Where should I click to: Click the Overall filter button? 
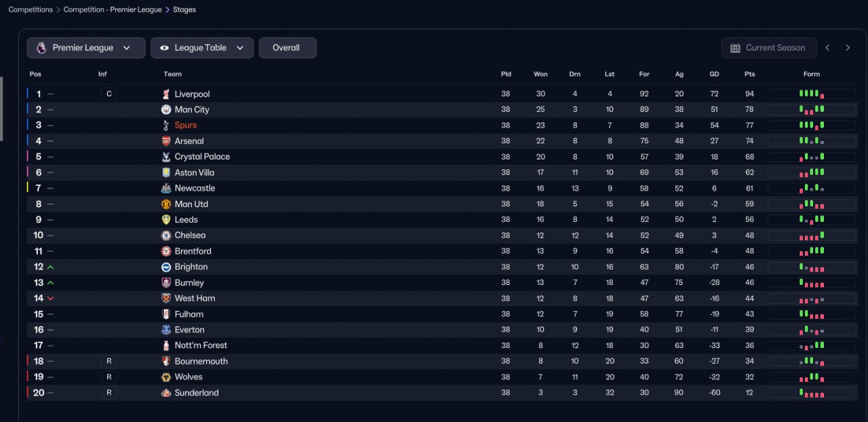pos(288,48)
